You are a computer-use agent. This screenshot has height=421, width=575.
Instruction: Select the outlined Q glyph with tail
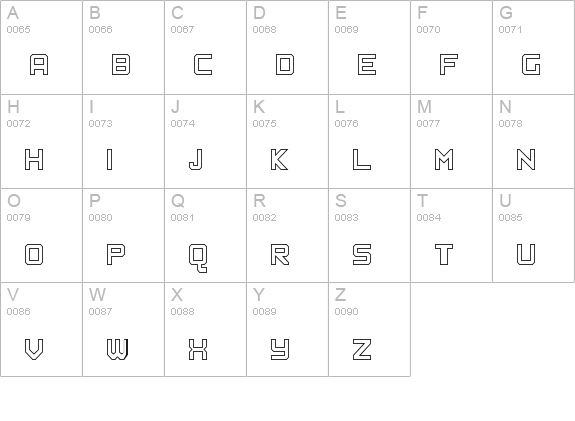(x=198, y=258)
